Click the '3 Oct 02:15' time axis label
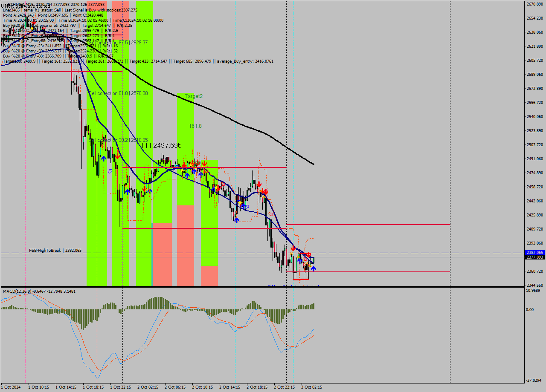Viewport: 546px width, 392px height. pos(312,387)
